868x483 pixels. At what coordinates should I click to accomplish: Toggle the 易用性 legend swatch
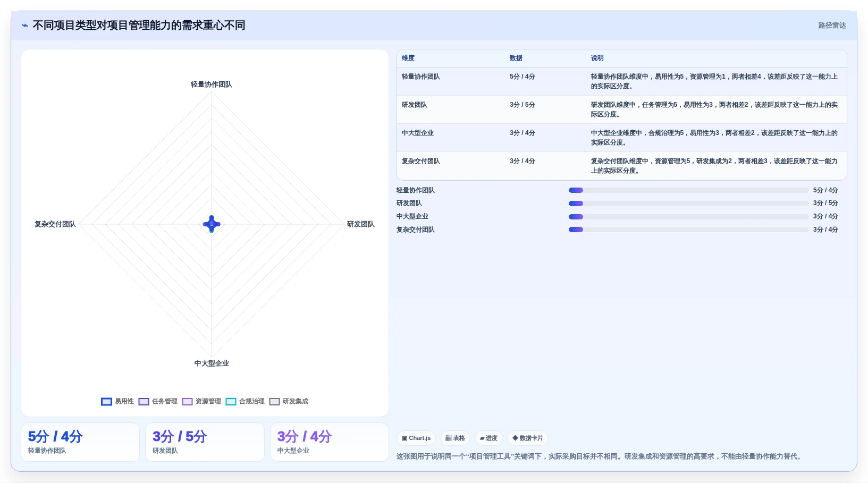tap(106, 402)
